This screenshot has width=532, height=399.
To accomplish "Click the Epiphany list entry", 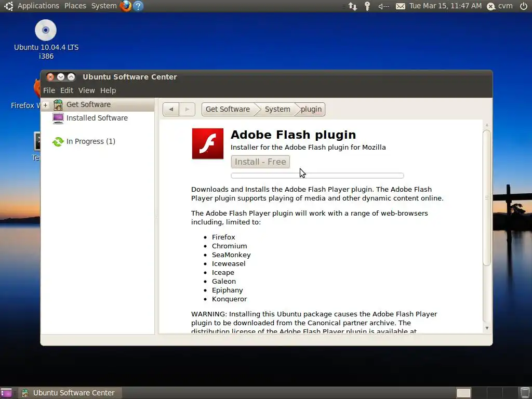I will tap(228, 290).
